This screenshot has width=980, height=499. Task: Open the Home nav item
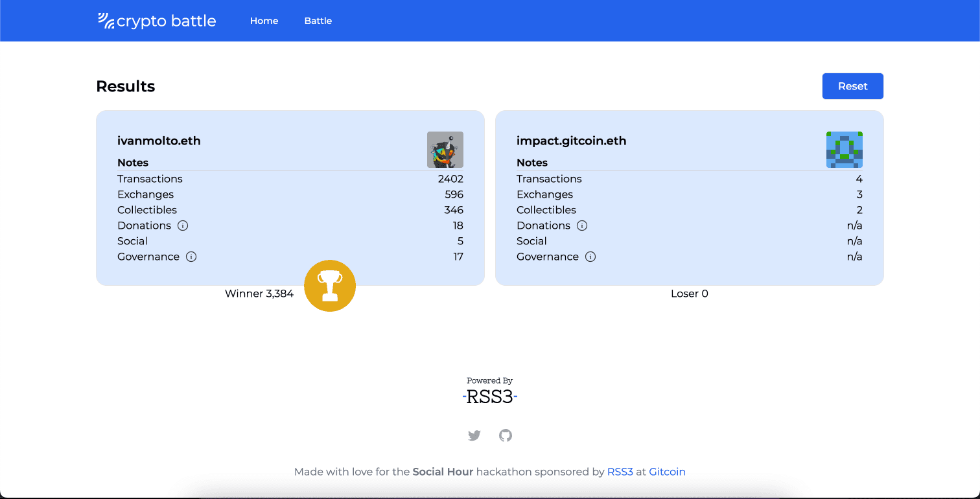click(x=264, y=21)
